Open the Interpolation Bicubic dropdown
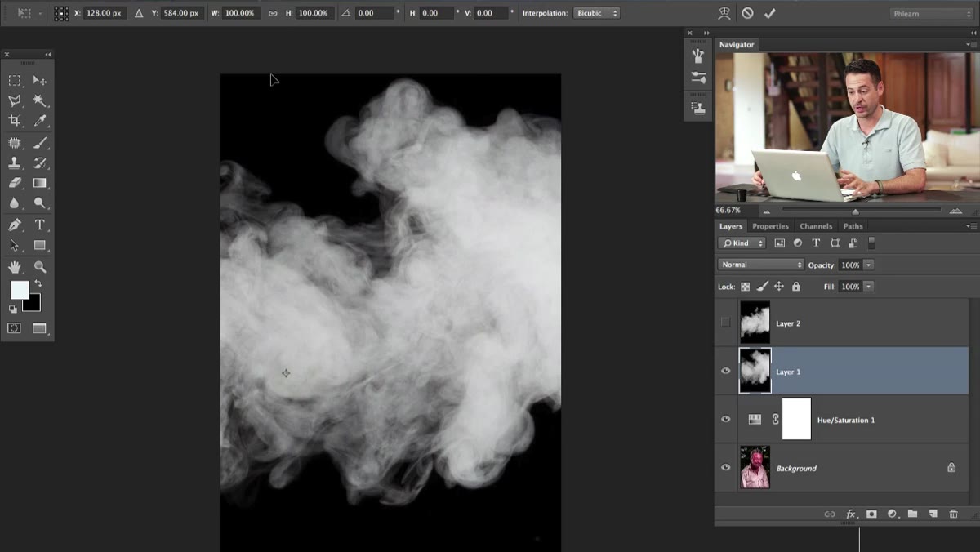Image resolution: width=980 pixels, height=552 pixels. (x=596, y=13)
